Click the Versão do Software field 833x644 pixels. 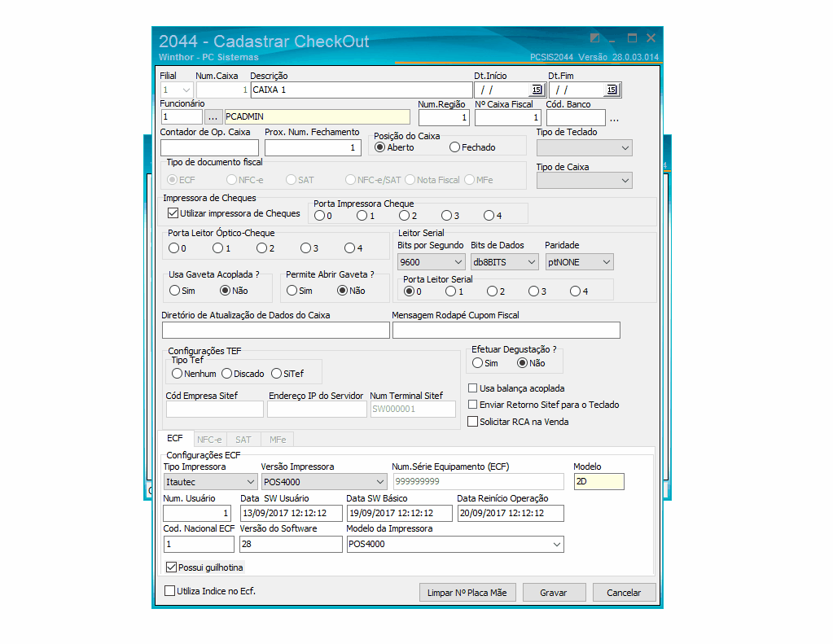pos(292,544)
